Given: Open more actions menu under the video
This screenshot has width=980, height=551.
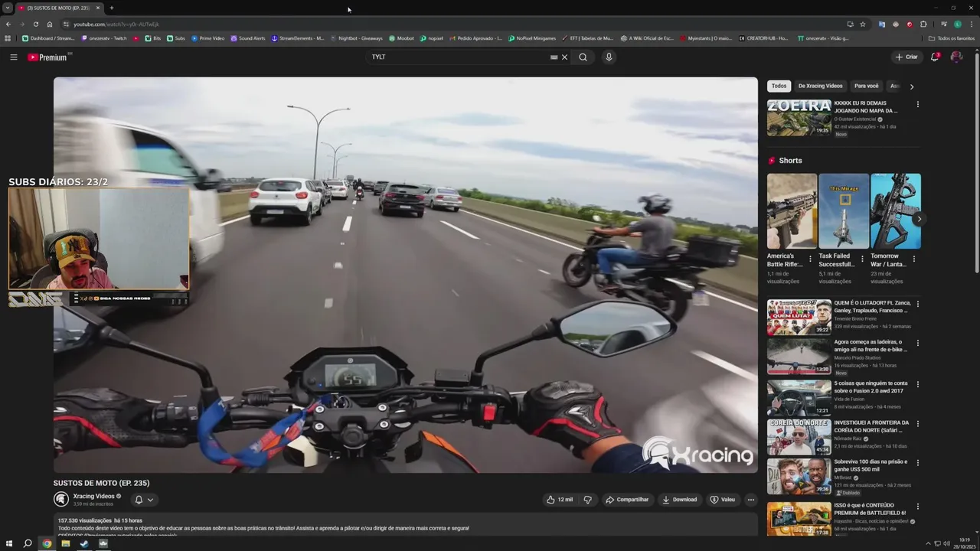Looking at the screenshot, I should 751,500.
